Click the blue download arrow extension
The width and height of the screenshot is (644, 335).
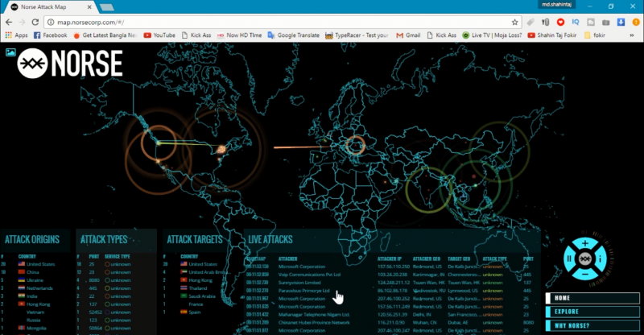(x=621, y=23)
